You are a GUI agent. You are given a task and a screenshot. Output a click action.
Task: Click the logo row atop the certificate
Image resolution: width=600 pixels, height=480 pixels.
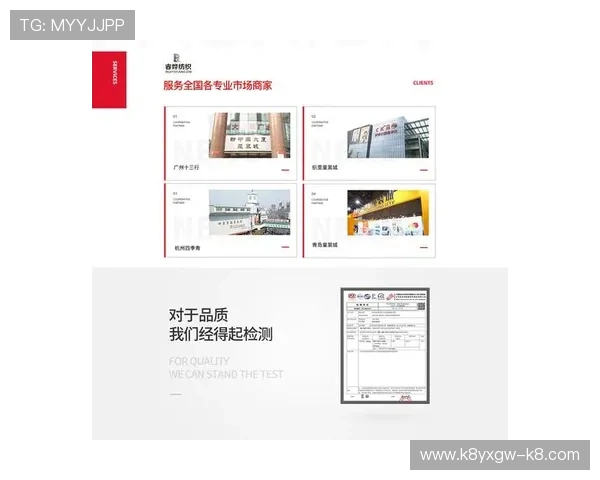tap(386, 296)
